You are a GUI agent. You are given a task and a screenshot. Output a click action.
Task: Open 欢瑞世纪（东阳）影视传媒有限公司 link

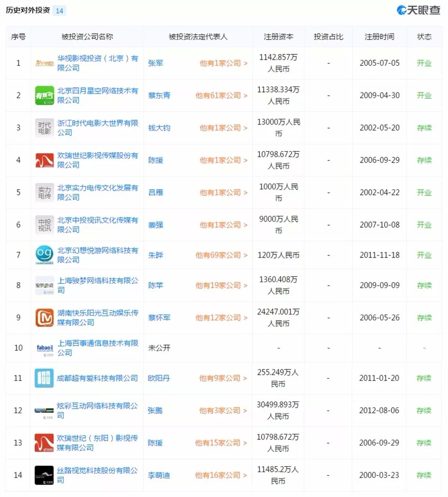[97, 443]
